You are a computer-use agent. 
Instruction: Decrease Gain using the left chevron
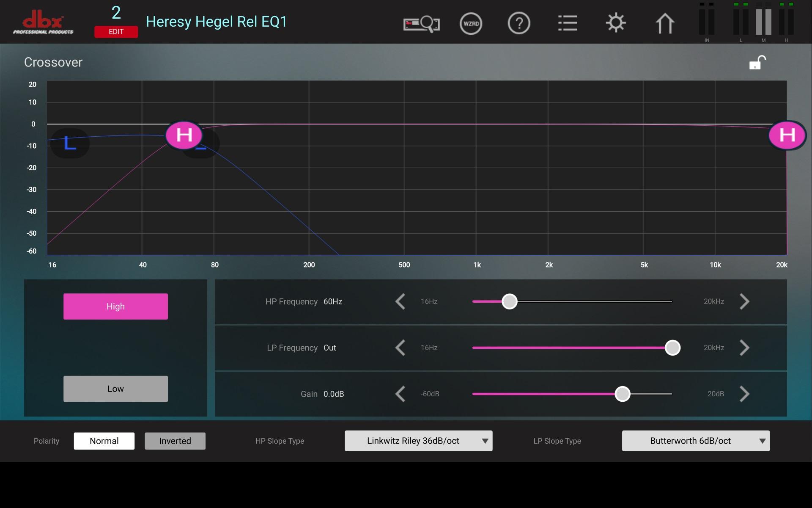400,394
